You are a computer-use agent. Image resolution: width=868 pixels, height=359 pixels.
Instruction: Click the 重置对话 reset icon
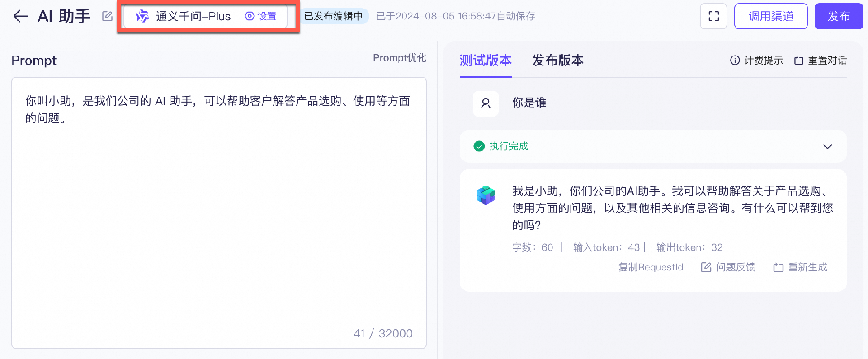coord(799,61)
